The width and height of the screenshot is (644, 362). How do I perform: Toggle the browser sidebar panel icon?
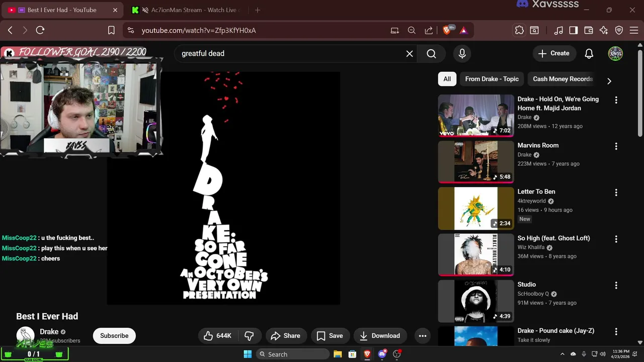574,30
